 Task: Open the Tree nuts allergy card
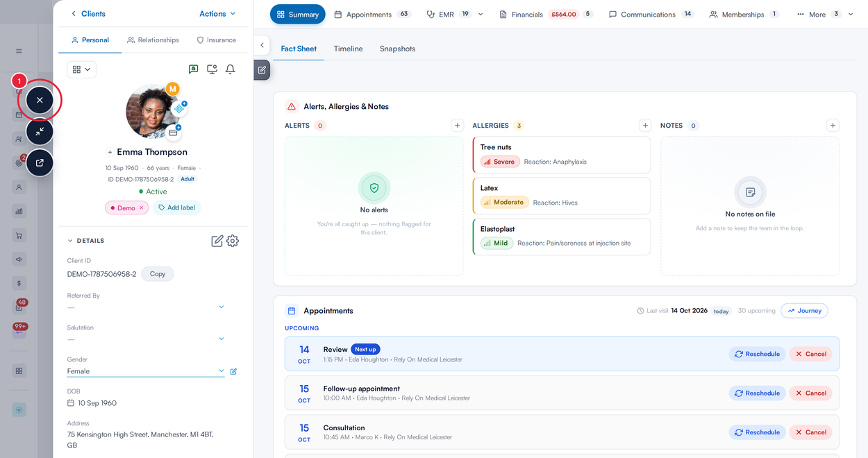(562, 155)
